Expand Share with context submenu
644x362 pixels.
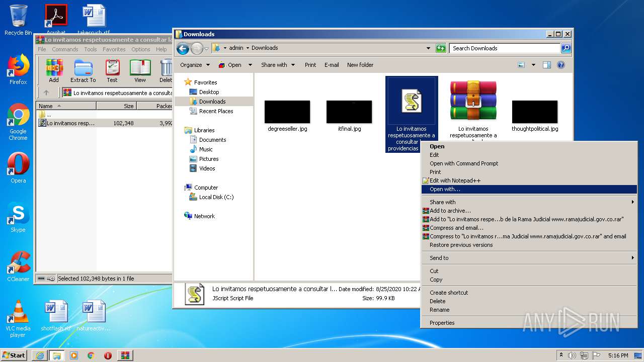coord(529,202)
